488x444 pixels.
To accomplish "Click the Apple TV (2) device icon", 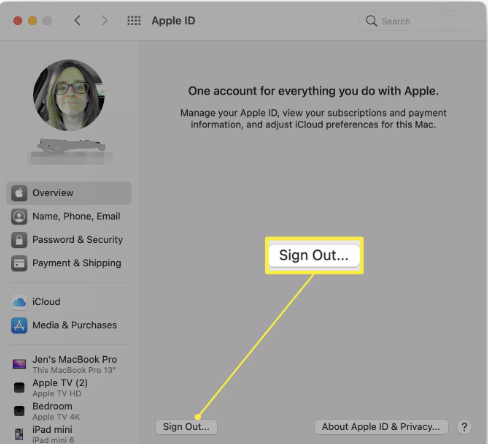I will 19,388.
